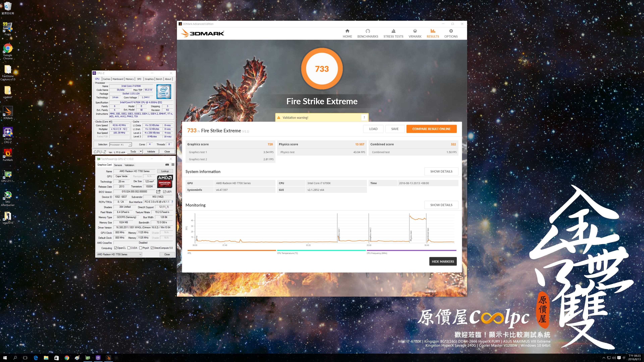Click the Lookup button in GPU-Z
This screenshot has height=362, width=644.
(x=165, y=171)
